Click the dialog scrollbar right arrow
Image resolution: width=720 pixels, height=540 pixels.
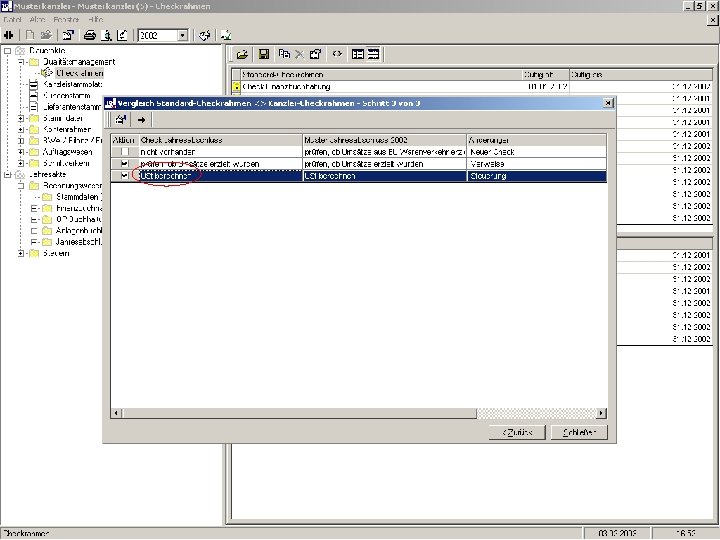click(601, 413)
